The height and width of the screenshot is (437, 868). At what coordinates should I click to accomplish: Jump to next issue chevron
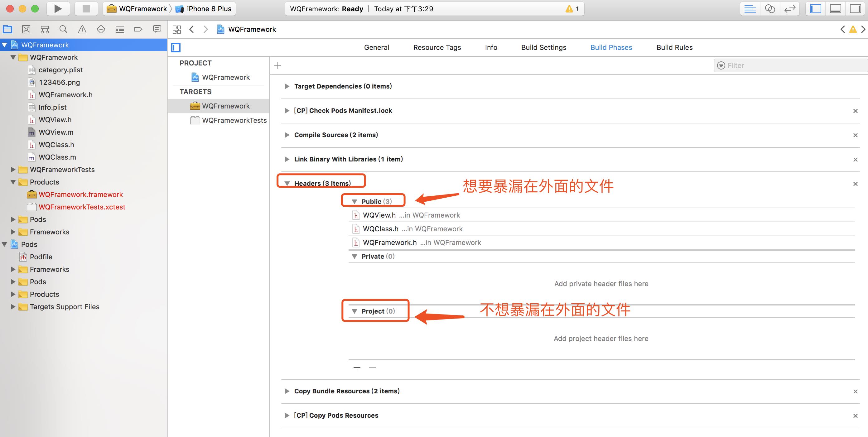[x=863, y=29]
